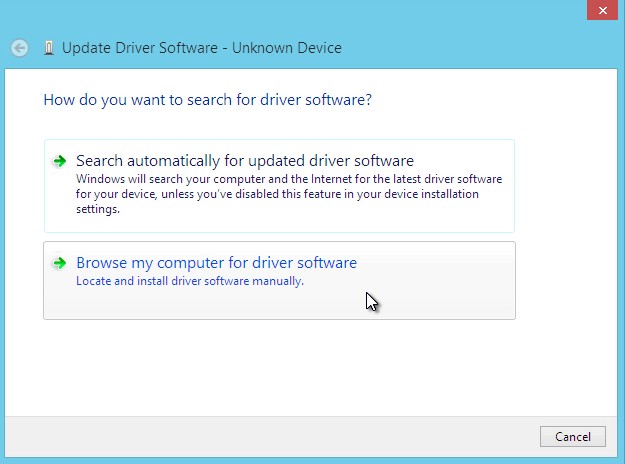
Task: Click the 'How do you want to search' heading
Action: tap(208, 100)
